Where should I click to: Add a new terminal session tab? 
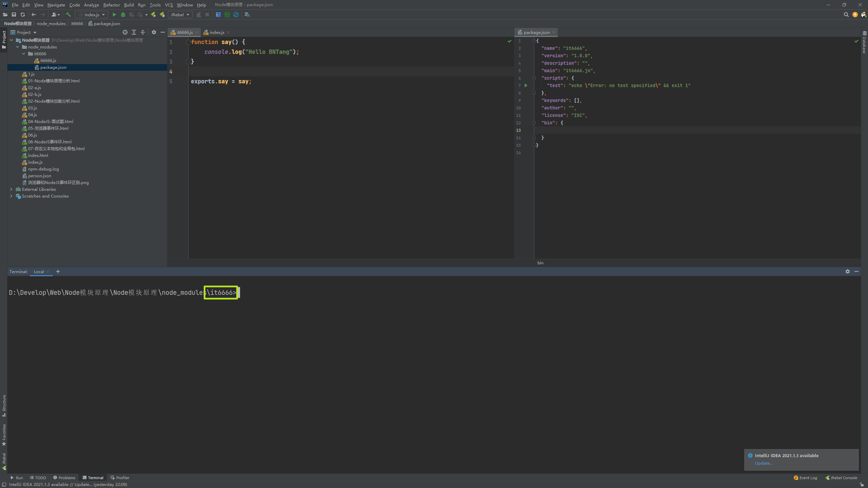pyautogui.click(x=58, y=271)
